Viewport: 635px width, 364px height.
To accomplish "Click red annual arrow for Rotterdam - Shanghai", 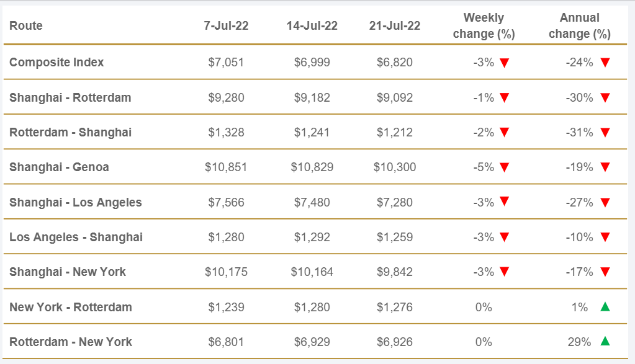I will [x=605, y=132].
